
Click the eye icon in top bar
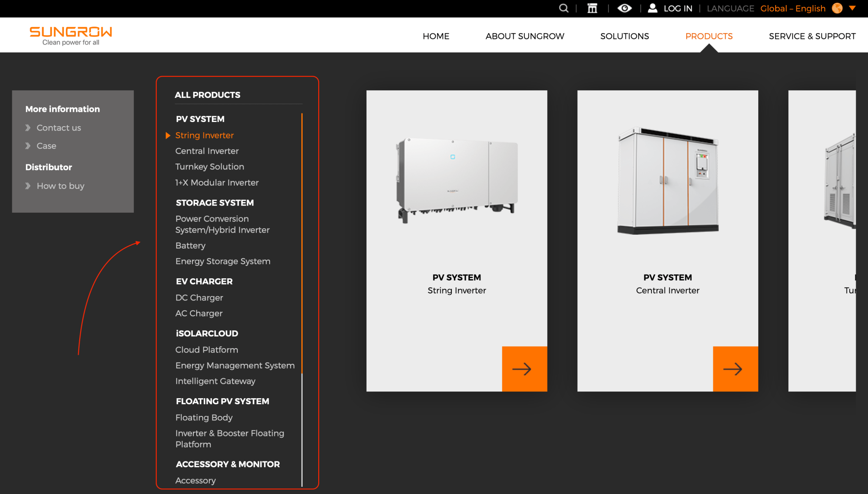coord(624,8)
